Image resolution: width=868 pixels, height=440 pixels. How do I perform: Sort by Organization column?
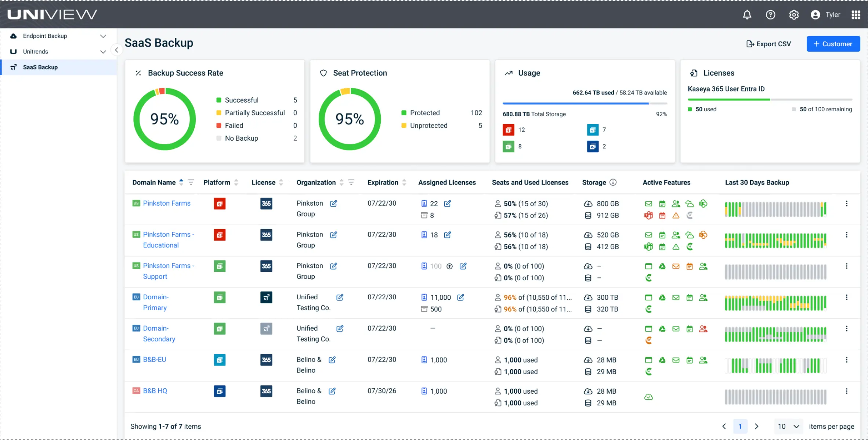[341, 182]
